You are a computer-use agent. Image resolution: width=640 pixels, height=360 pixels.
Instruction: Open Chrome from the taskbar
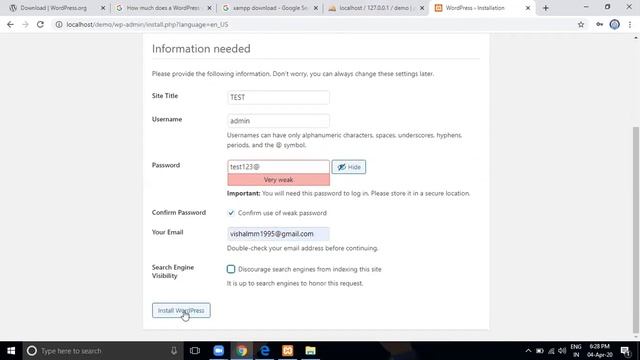tap(242, 351)
